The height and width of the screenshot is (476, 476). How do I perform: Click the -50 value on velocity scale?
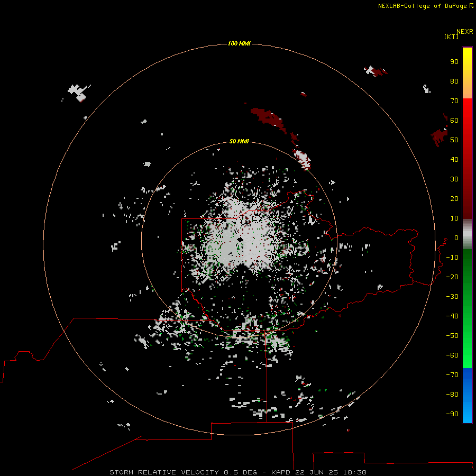[x=452, y=336]
